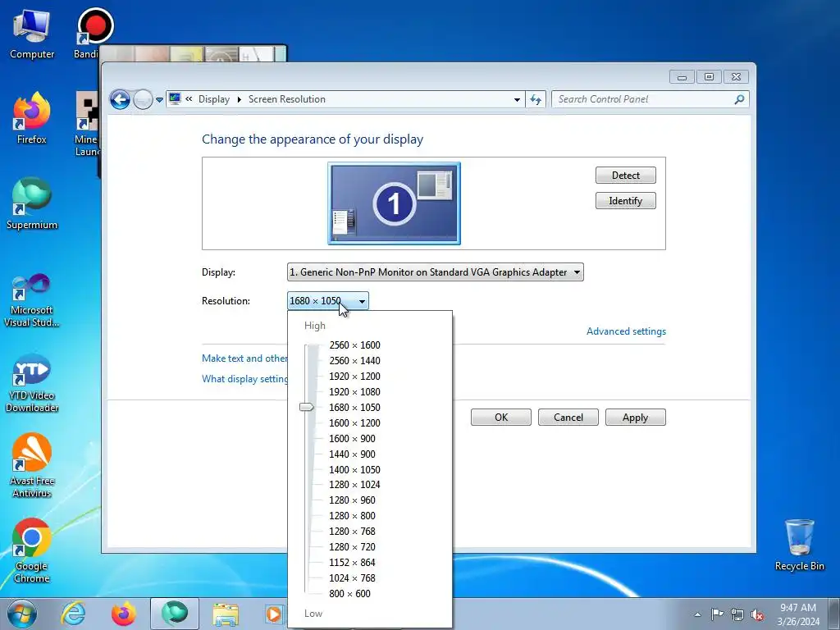Choose 1600 × 900 resolution
The width and height of the screenshot is (840, 630).
pyautogui.click(x=352, y=438)
